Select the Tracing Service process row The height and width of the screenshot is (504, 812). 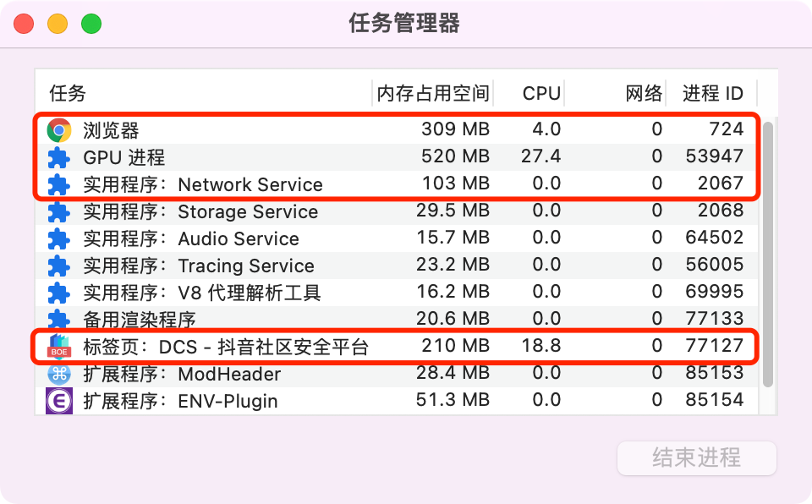(397, 266)
